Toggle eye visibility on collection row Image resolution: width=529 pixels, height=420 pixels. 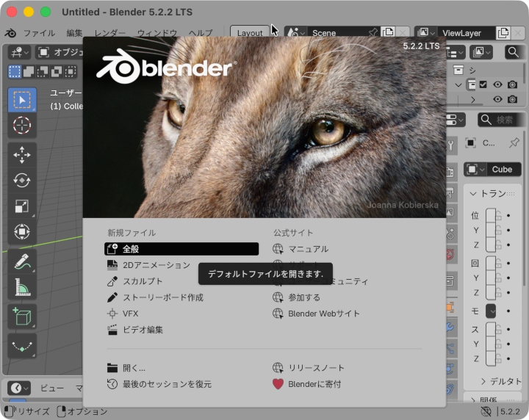[497, 84]
